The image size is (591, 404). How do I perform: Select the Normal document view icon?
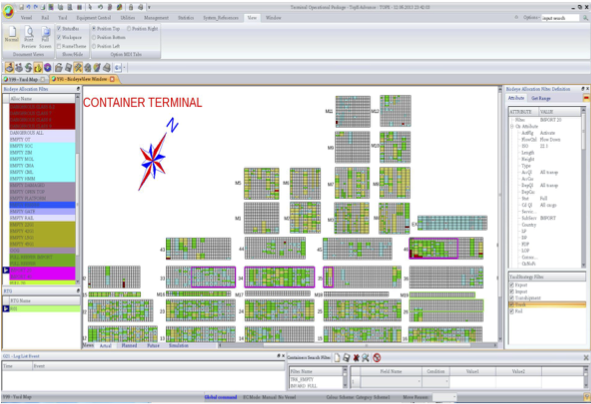(12, 34)
